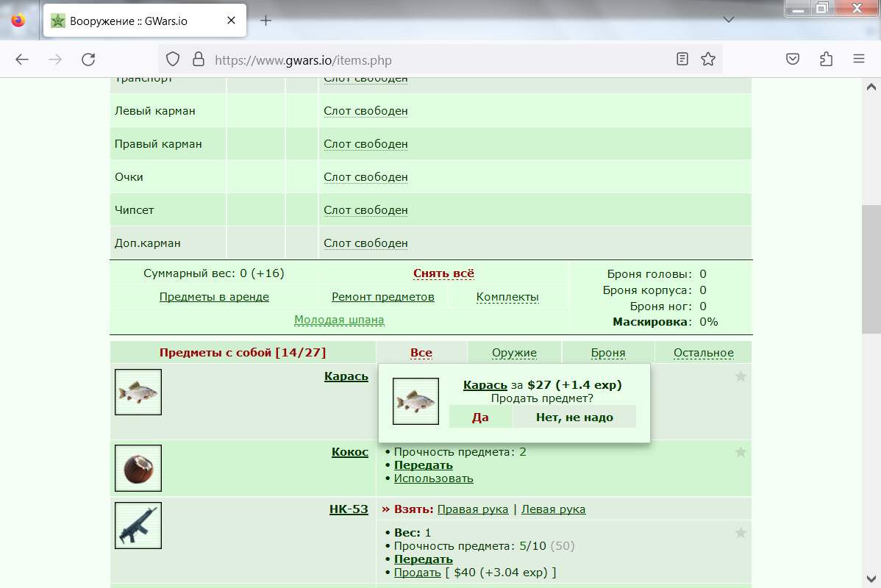Click the reload page icon

click(x=88, y=60)
